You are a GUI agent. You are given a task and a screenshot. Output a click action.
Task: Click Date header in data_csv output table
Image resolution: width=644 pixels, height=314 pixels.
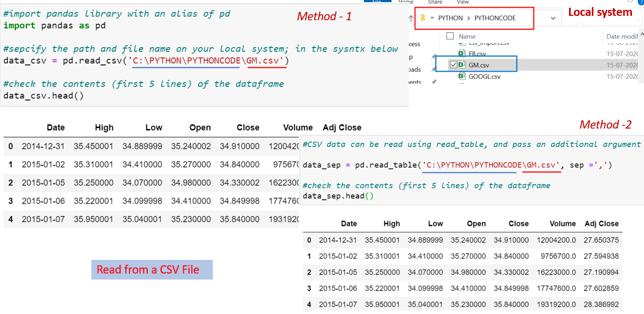coord(56,127)
